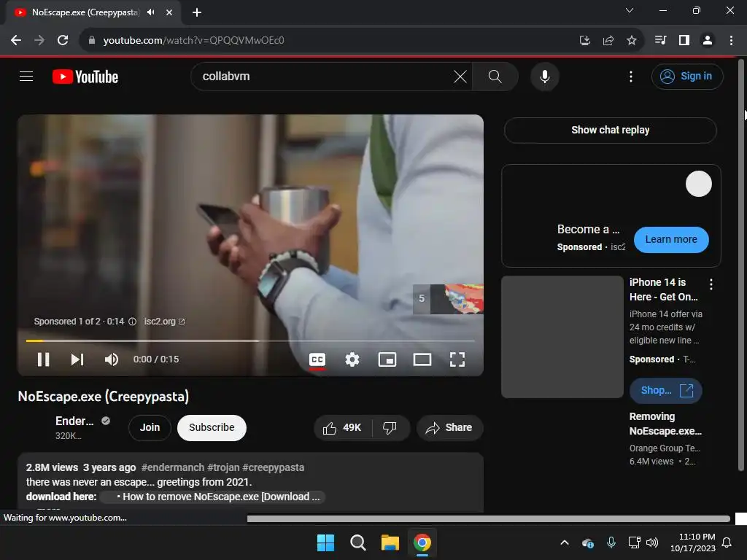Mute the video with speaker icon
The image size is (747, 560).
(x=112, y=359)
